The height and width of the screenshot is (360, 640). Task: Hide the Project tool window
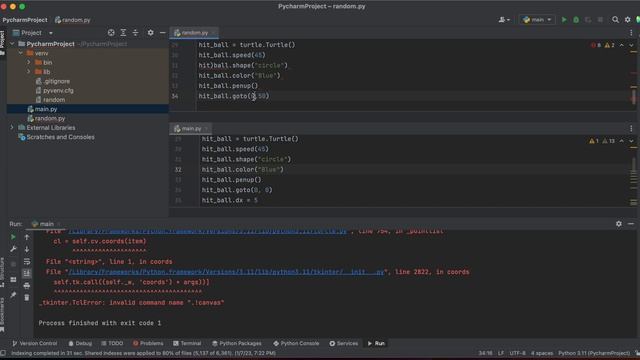(x=162, y=33)
